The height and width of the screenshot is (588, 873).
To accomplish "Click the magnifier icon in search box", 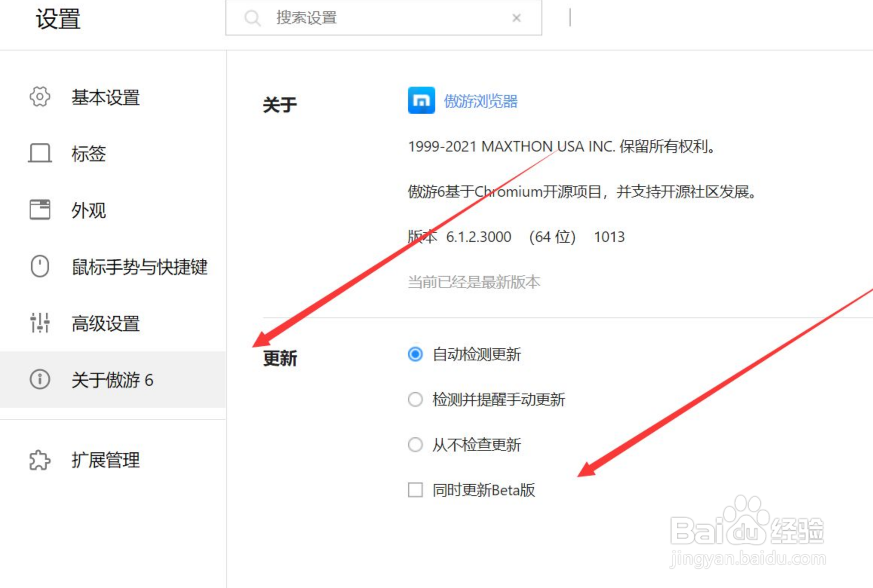I will [x=252, y=18].
